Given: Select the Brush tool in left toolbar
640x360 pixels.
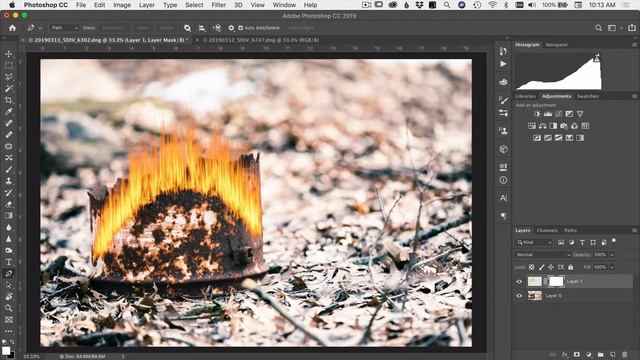Looking at the screenshot, I should coord(9,169).
